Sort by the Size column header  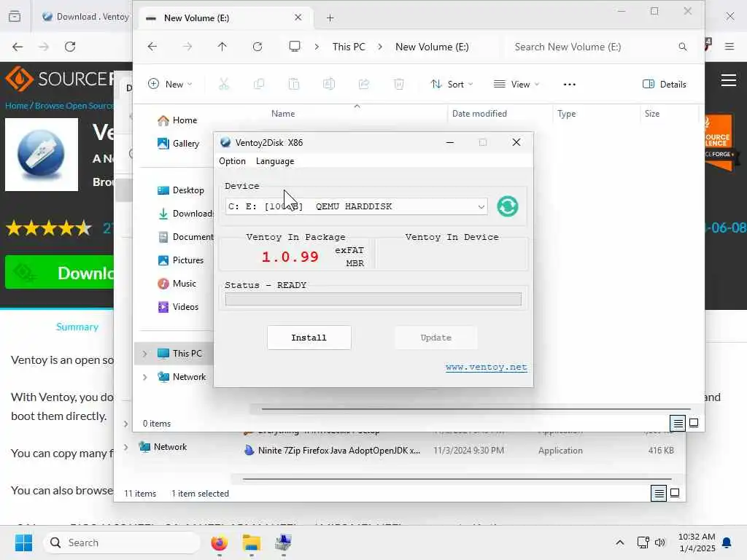pos(651,113)
